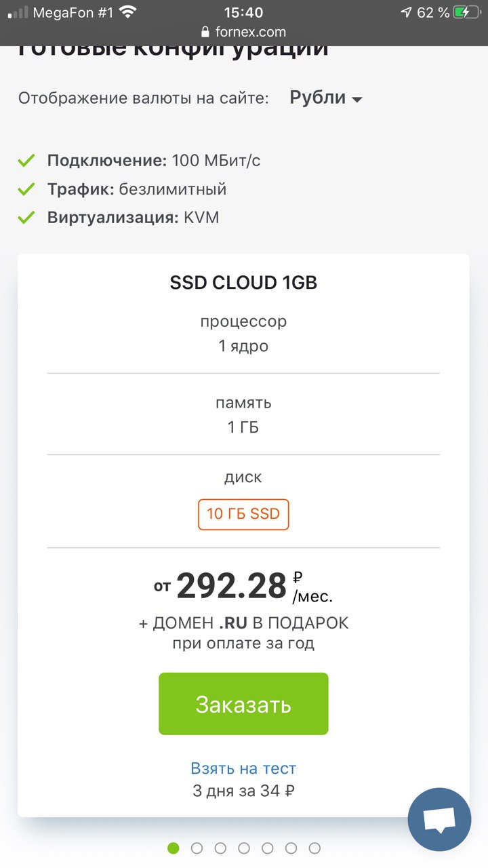
Task: Switch to the last carousel dot
Action: (x=314, y=848)
